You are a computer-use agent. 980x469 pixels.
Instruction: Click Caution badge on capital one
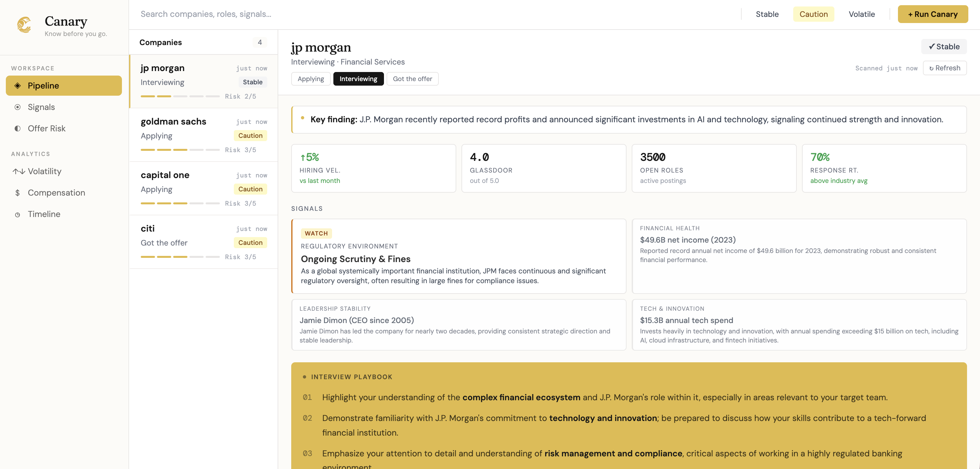point(250,189)
